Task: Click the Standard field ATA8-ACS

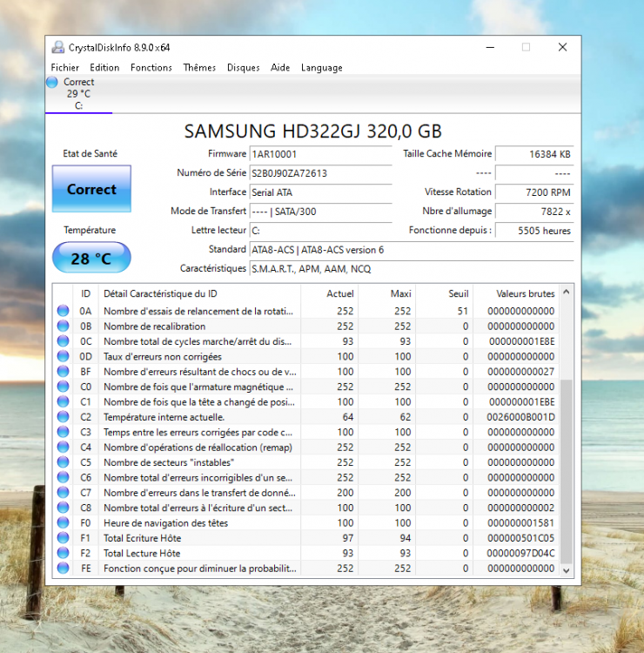Action: pos(412,250)
